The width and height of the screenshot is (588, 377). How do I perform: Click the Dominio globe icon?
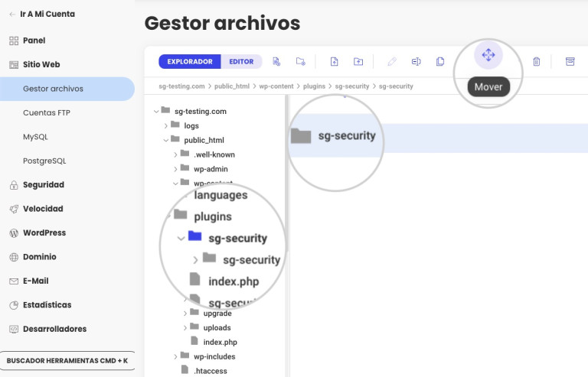(14, 257)
